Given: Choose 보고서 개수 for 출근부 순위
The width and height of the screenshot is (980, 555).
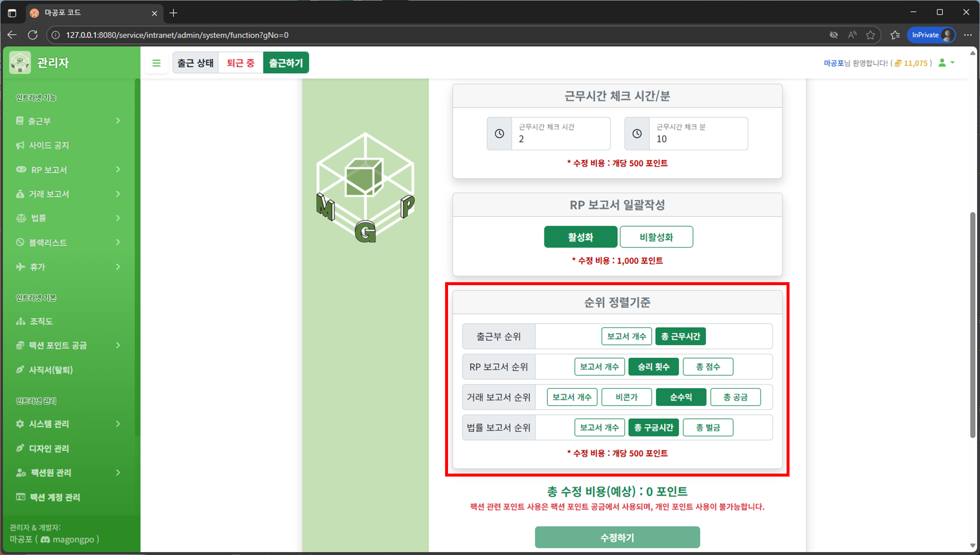Looking at the screenshot, I should click(x=627, y=336).
